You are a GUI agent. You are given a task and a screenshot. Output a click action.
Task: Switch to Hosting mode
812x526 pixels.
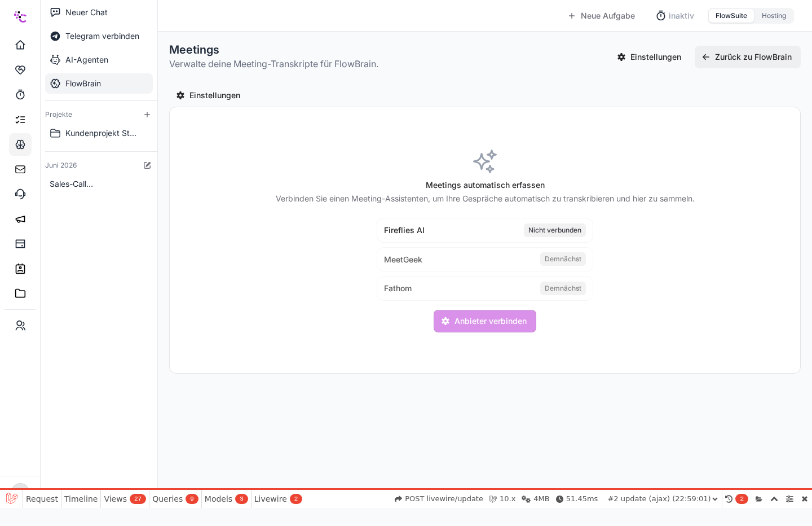pyautogui.click(x=774, y=16)
